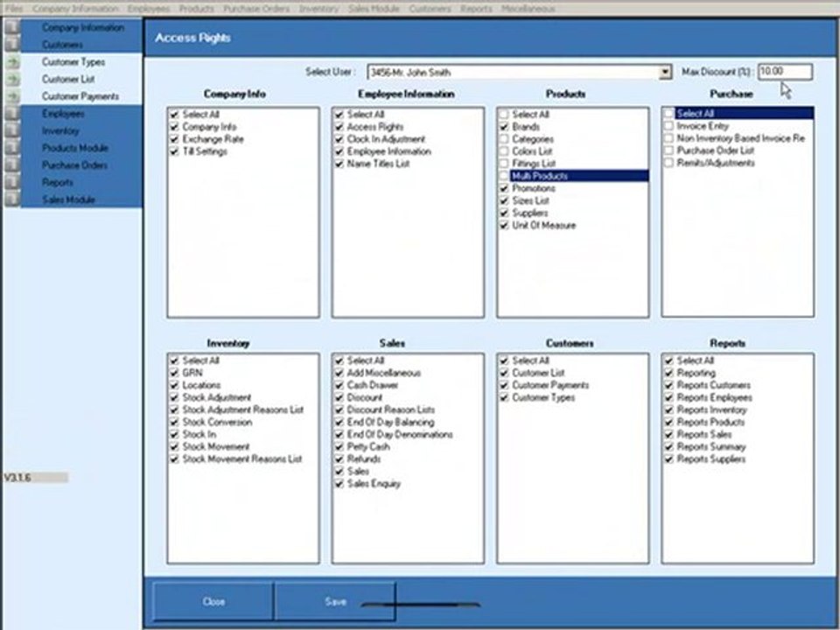Screen dimensions: 840x630
Task: Expand the Employees sidebar section
Action: (x=63, y=114)
